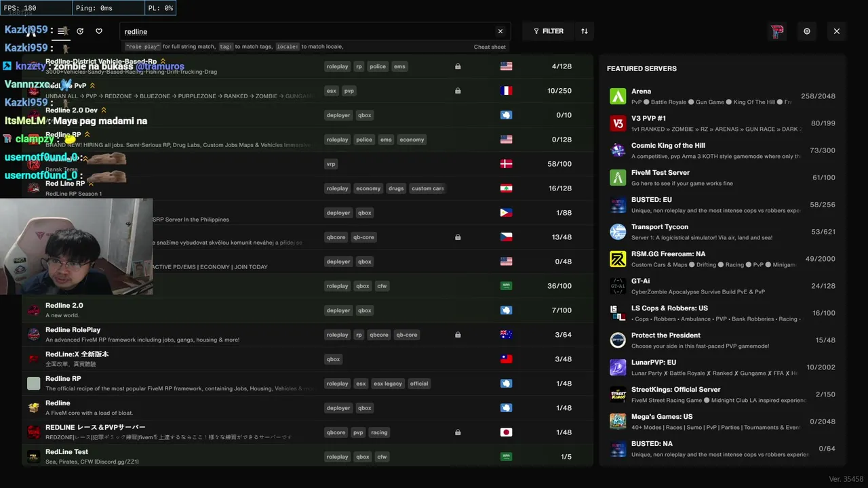Image resolution: width=868 pixels, height=488 pixels.
Task: Click the StreetKings server icon
Action: (x=618, y=394)
